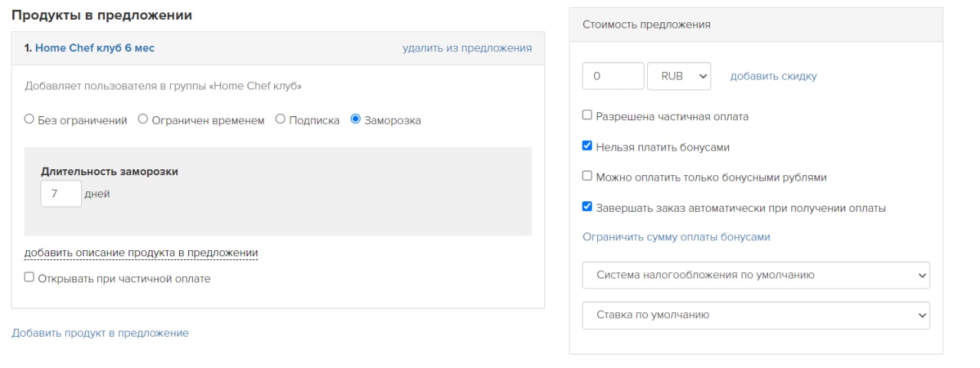Click the freeze duration days field

point(61,194)
